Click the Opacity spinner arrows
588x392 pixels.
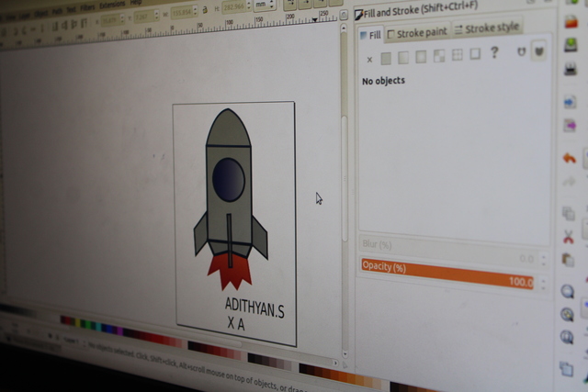click(543, 283)
